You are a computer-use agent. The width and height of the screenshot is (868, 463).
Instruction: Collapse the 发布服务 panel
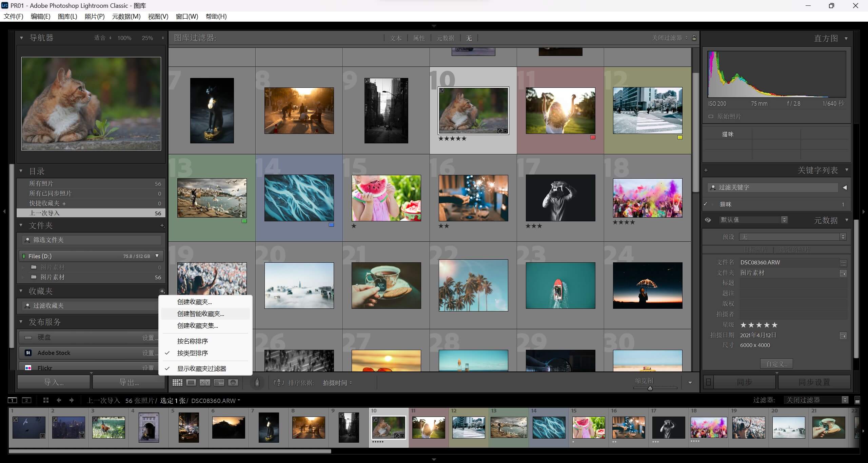(x=21, y=322)
